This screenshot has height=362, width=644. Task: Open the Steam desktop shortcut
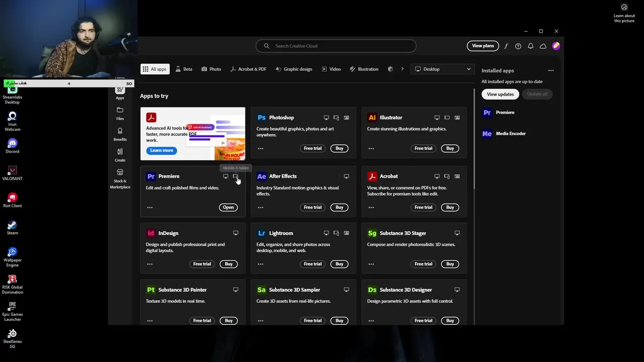tap(13, 227)
